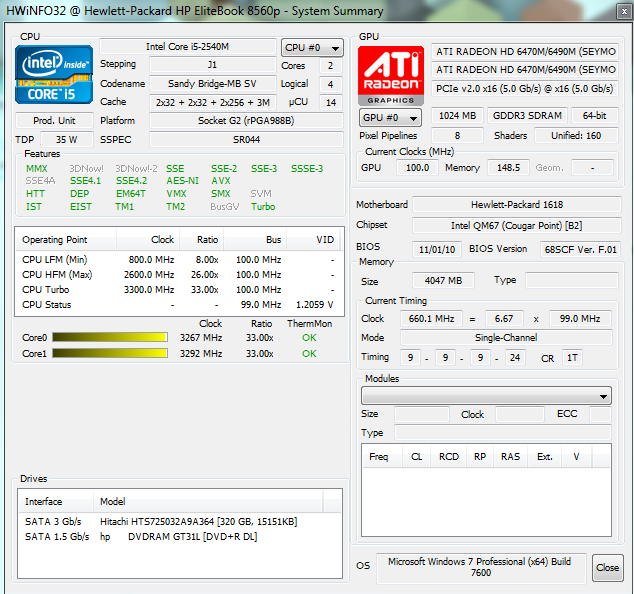This screenshot has height=594, width=634.
Task: Click the GPU memory clock 148.5 field
Action: pos(508,167)
